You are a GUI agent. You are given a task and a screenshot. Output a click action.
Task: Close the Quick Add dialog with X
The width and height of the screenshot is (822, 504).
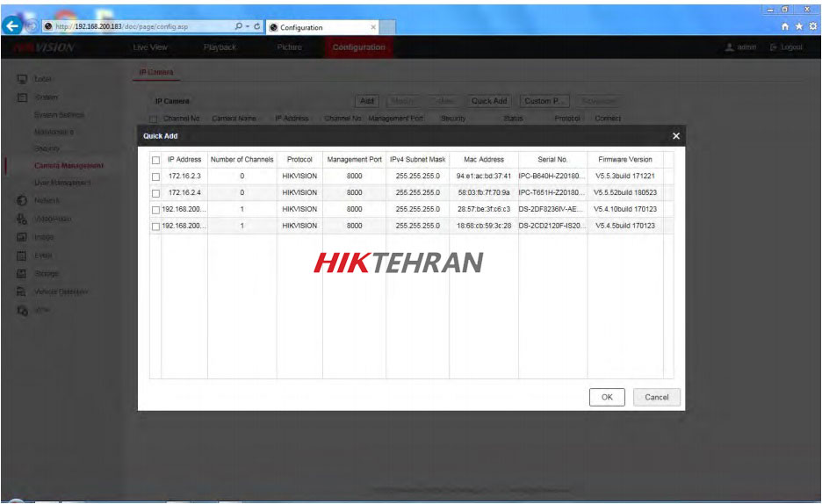[x=676, y=136]
